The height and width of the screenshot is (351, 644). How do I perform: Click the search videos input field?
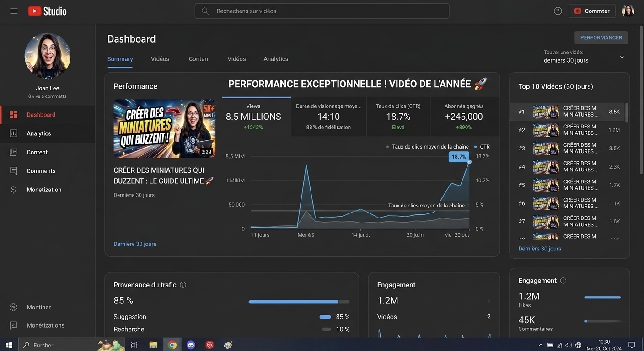click(322, 11)
